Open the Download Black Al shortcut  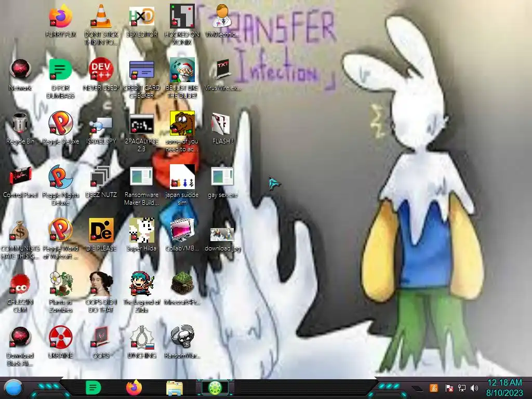pos(20,337)
